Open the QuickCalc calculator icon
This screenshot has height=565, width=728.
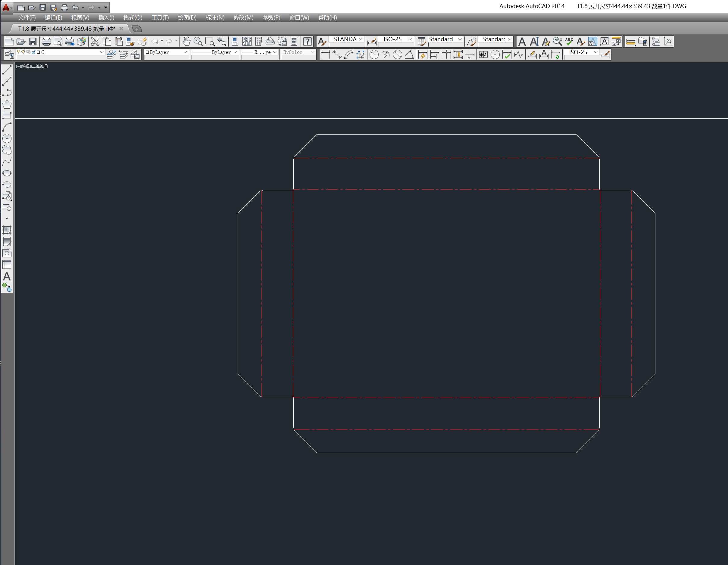coord(294,41)
